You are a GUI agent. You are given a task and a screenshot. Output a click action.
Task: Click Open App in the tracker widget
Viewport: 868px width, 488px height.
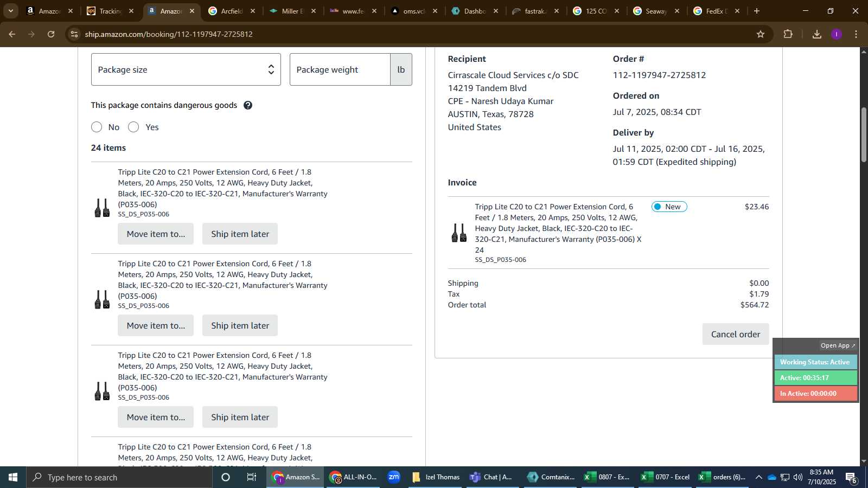coord(838,345)
